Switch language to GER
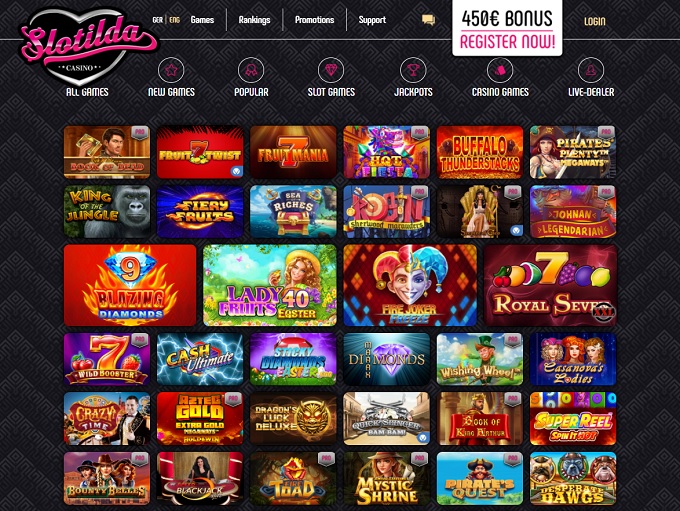Viewport: 680px width, 511px height. point(157,20)
